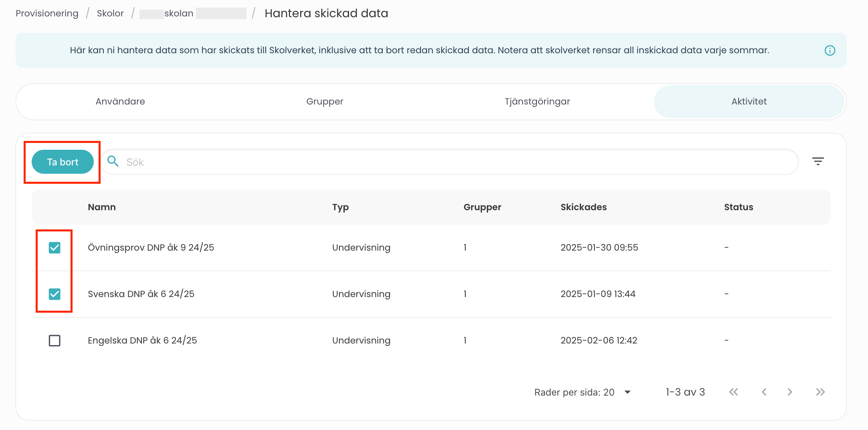Select the Tjänstgöringar tab
868x430 pixels.
[537, 102]
